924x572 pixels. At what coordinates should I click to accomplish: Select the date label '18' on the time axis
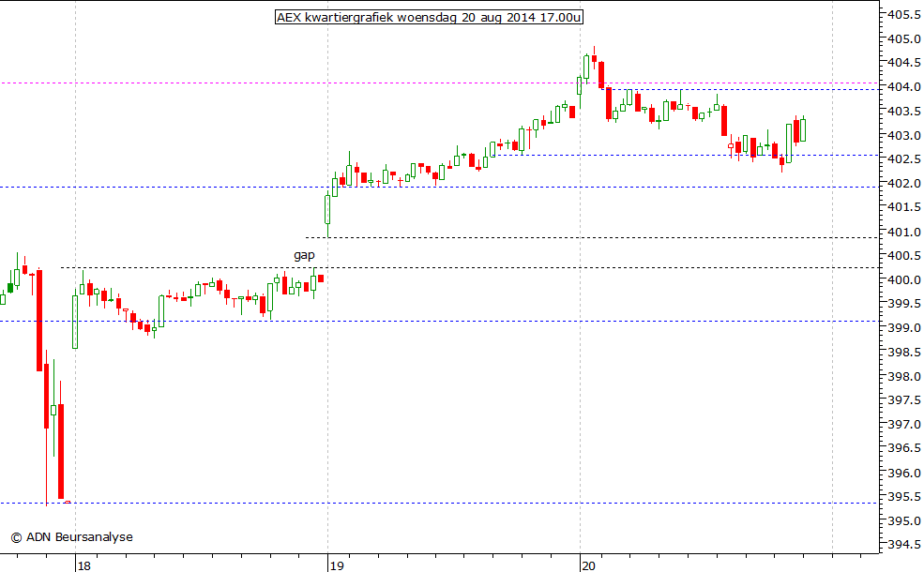pos(84,566)
